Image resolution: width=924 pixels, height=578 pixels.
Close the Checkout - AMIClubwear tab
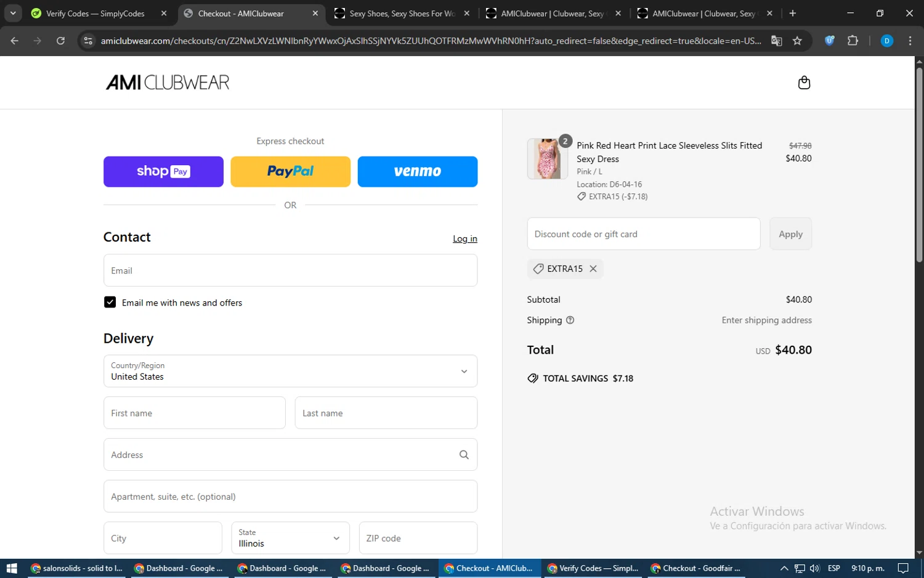coord(315,13)
